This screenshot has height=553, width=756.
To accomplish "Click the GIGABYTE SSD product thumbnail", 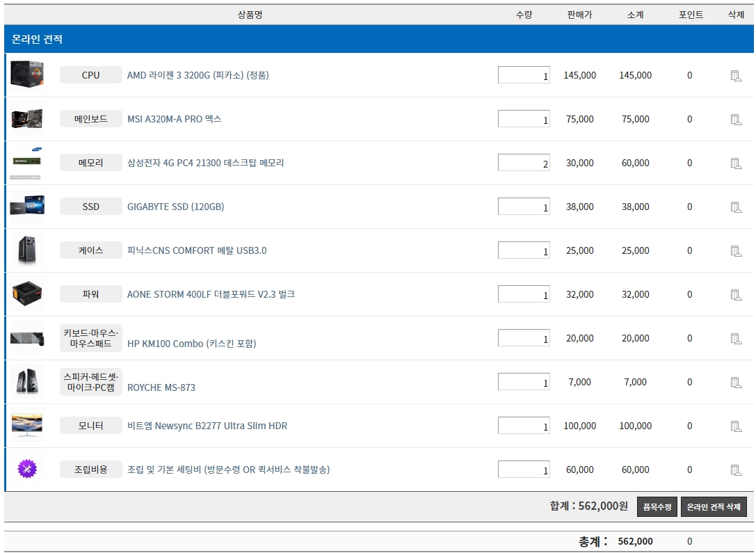I will [x=27, y=207].
